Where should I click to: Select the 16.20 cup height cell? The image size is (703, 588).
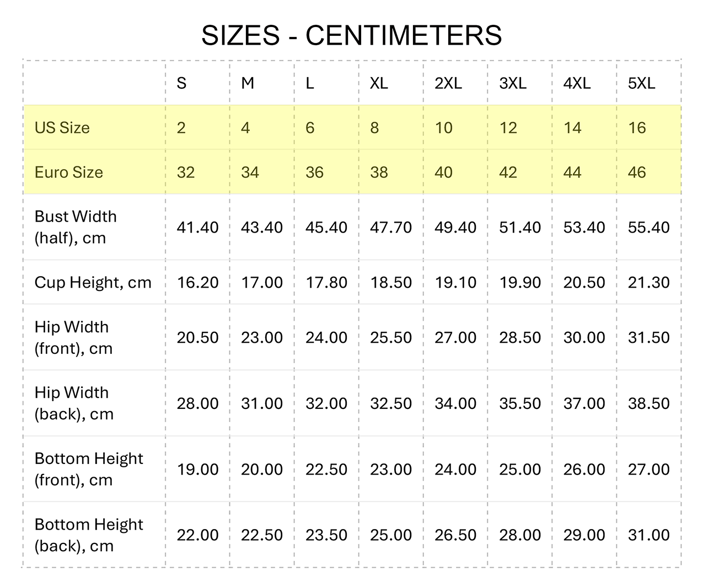click(x=197, y=283)
